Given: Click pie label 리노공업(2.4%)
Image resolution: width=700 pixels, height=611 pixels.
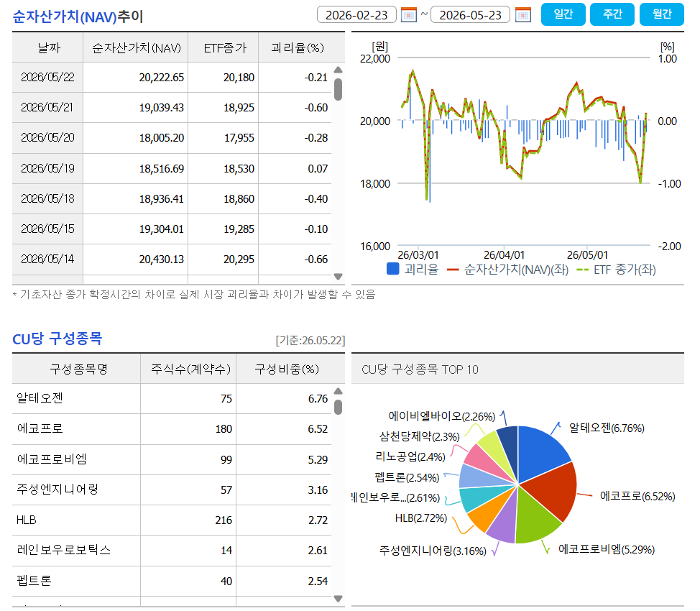Looking at the screenshot, I should pos(410,456).
